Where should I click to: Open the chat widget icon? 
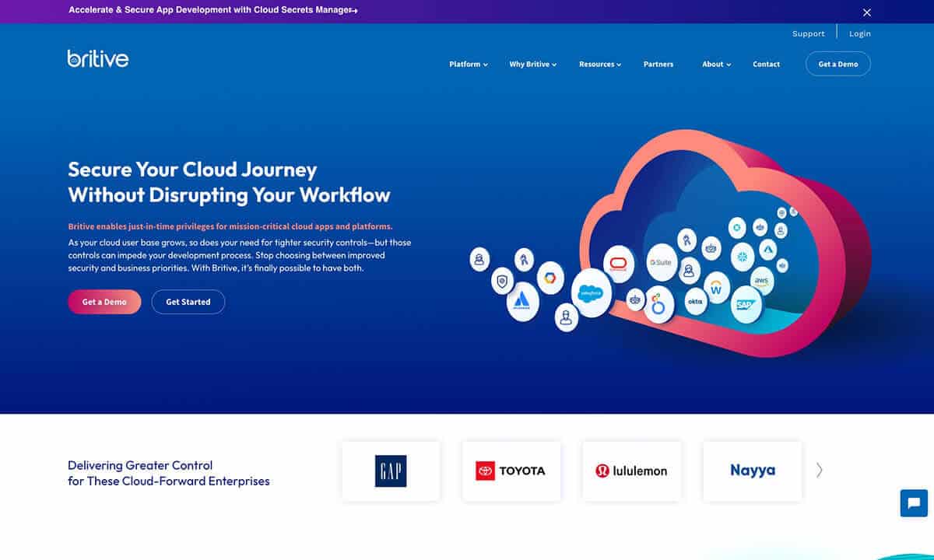914,503
